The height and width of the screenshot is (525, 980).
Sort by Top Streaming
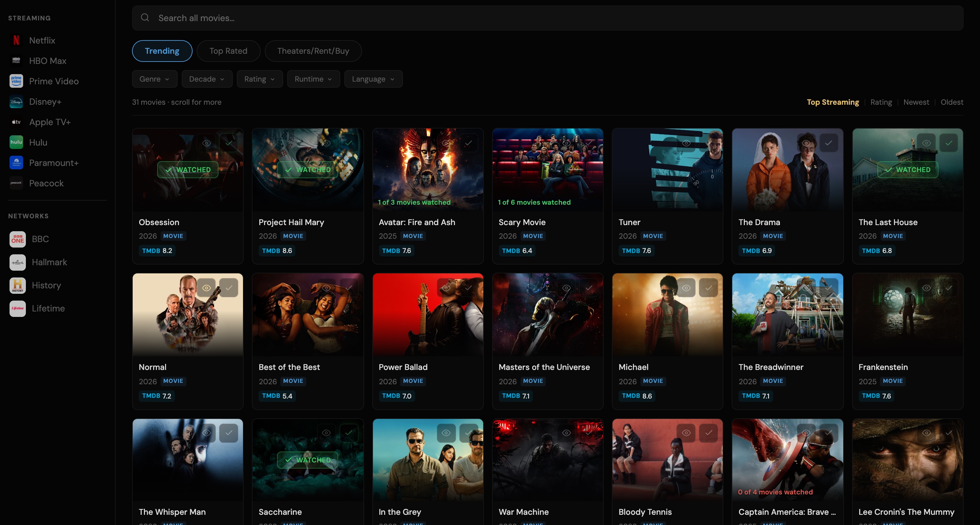pos(833,102)
